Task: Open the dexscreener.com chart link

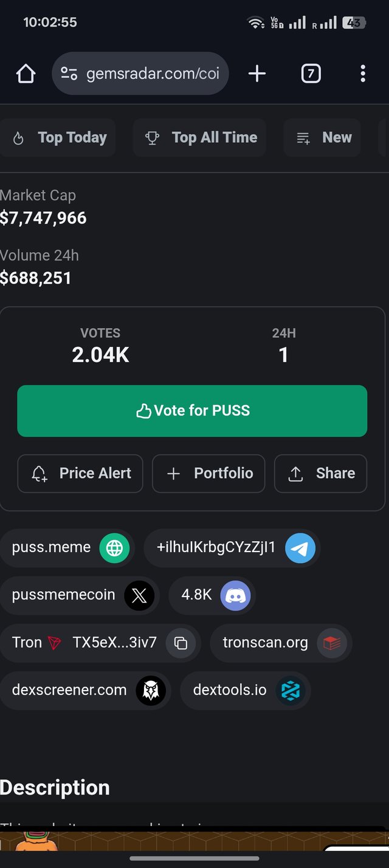Action: [85, 690]
